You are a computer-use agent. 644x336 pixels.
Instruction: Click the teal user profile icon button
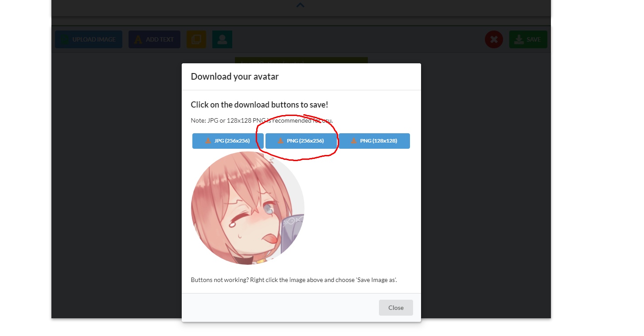click(222, 39)
